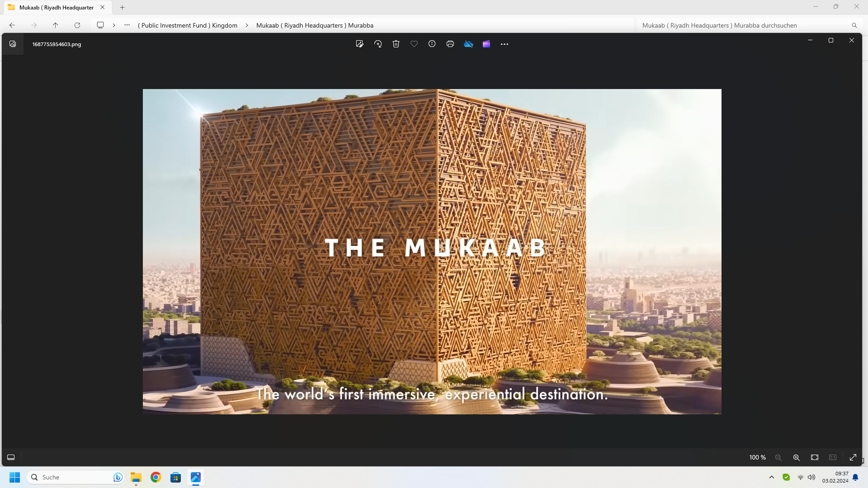Toggle the filmstrip view
Viewport: 868px width, 488px height.
click(x=11, y=457)
